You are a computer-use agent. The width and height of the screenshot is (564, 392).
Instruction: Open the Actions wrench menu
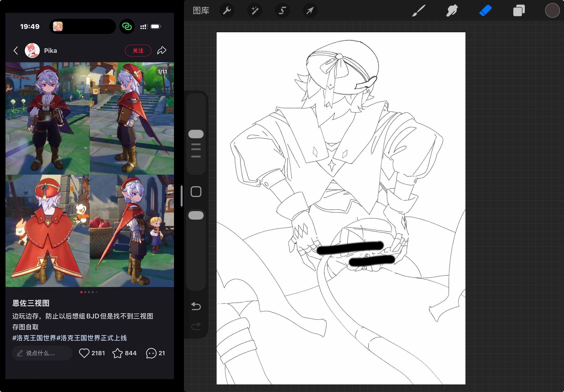pos(227,11)
